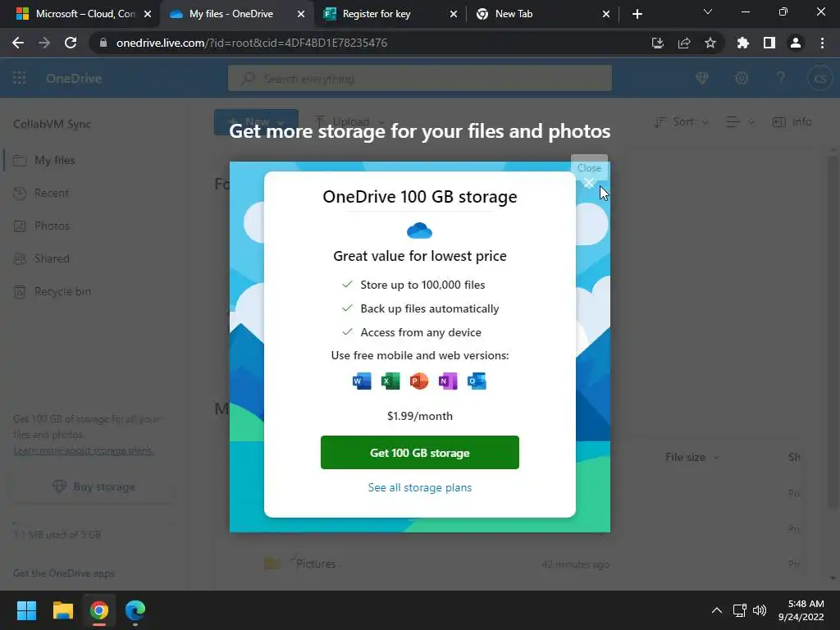Open the help question mark icon
This screenshot has height=630, width=840.
click(x=781, y=78)
